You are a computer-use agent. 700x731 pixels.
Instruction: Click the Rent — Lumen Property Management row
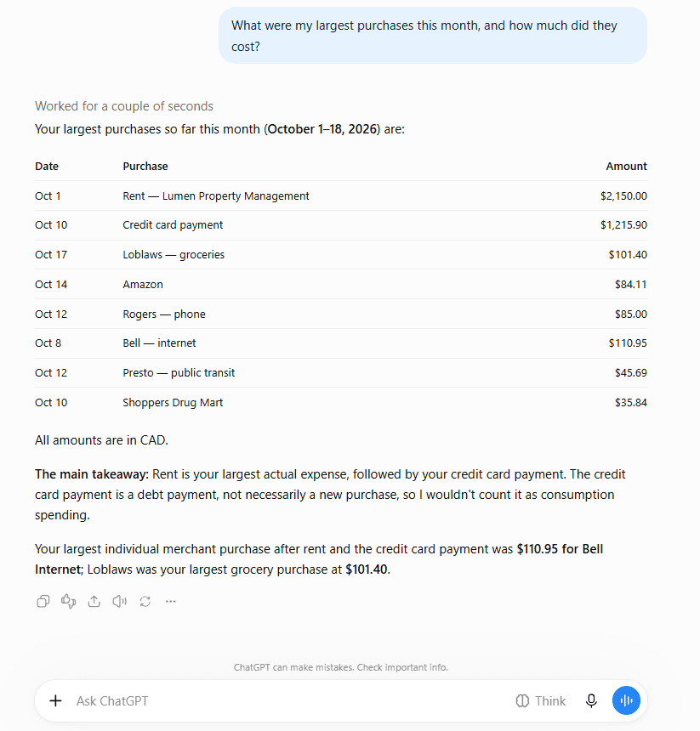point(341,195)
